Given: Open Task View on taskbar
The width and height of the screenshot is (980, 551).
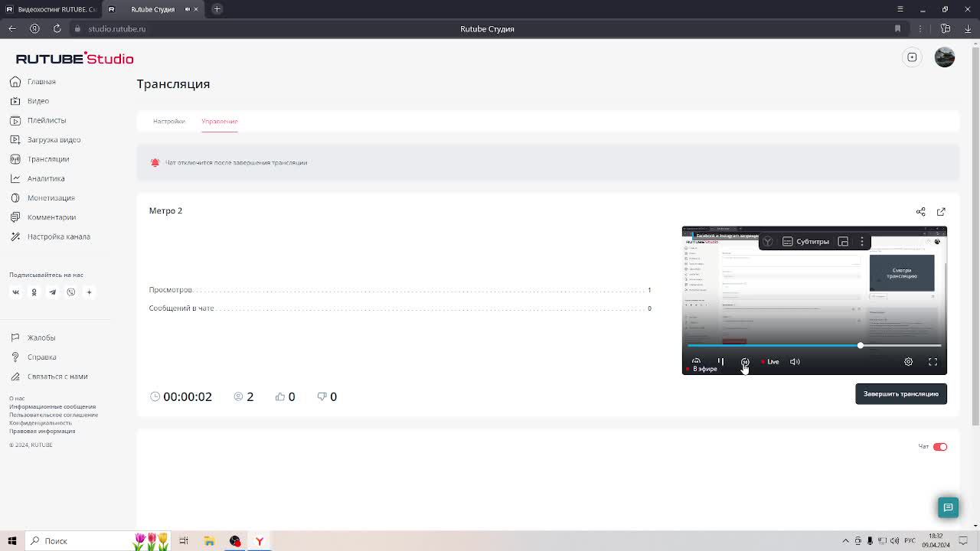Looking at the screenshot, I should 184,541.
